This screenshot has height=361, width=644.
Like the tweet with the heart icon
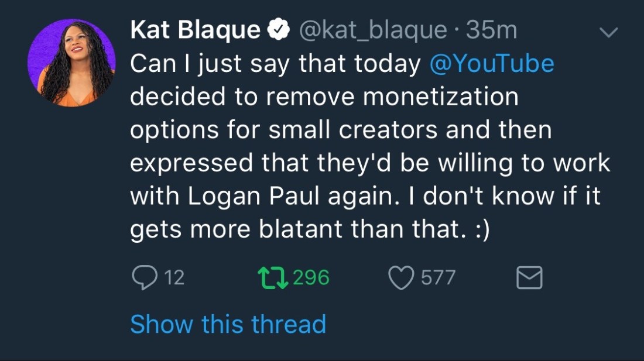coord(402,277)
